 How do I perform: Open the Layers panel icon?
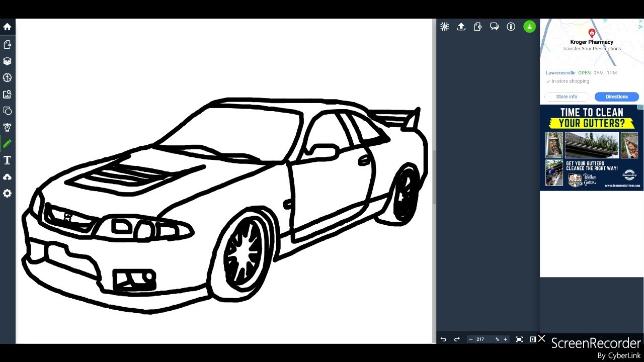click(7, 61)
